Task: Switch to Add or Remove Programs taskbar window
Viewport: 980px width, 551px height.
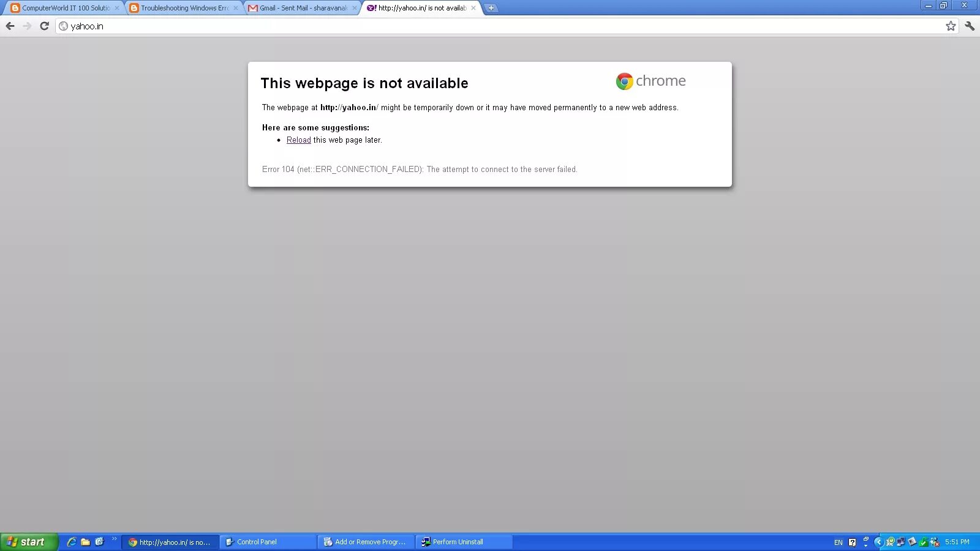Action: coord(366,542)
